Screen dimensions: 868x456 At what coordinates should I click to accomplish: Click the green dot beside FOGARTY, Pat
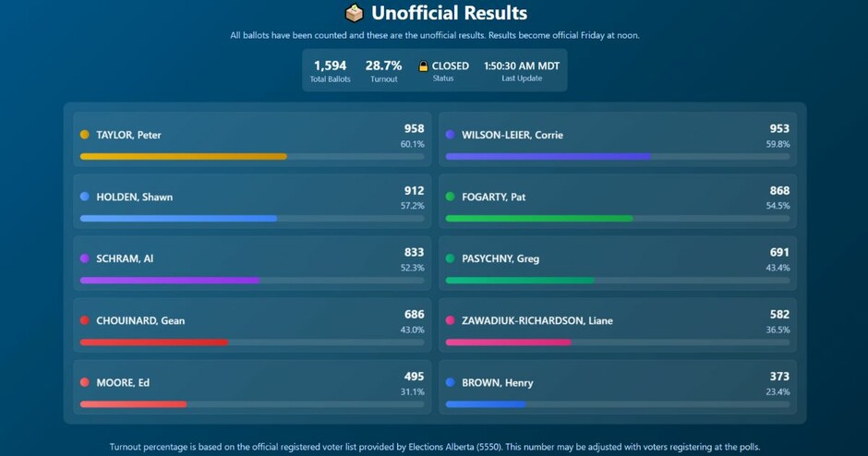pyautogui.click(x=451, y=197)
